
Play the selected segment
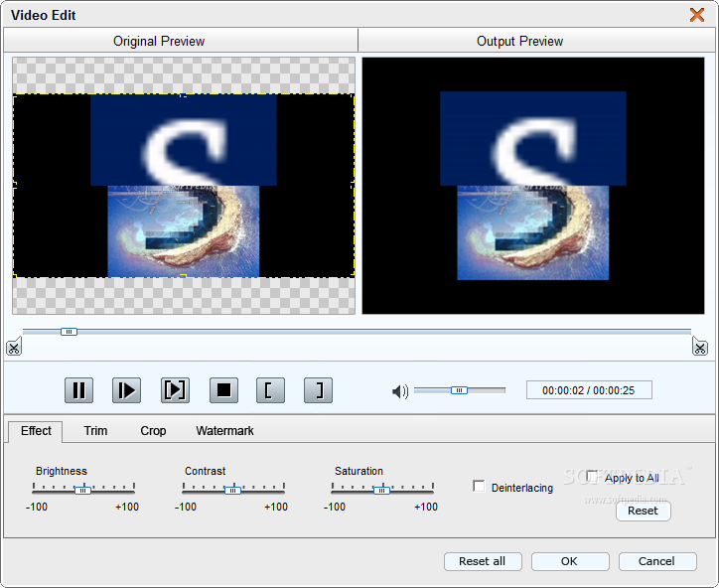coord(175,390)
